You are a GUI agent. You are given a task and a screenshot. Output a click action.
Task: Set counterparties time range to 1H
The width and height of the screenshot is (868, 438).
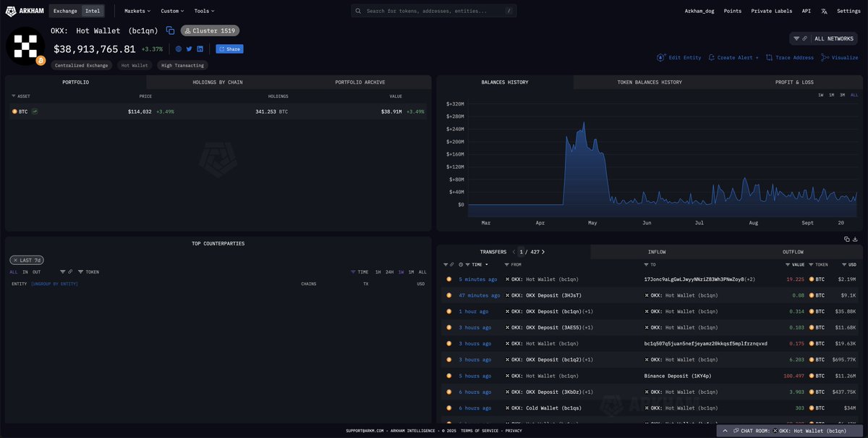pos(378,272)
